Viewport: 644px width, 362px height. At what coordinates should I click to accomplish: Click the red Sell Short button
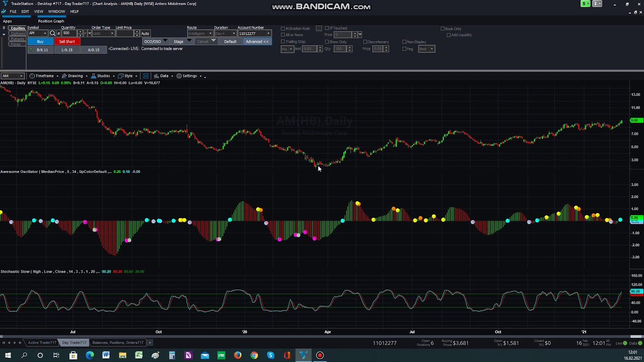point(67,42)
